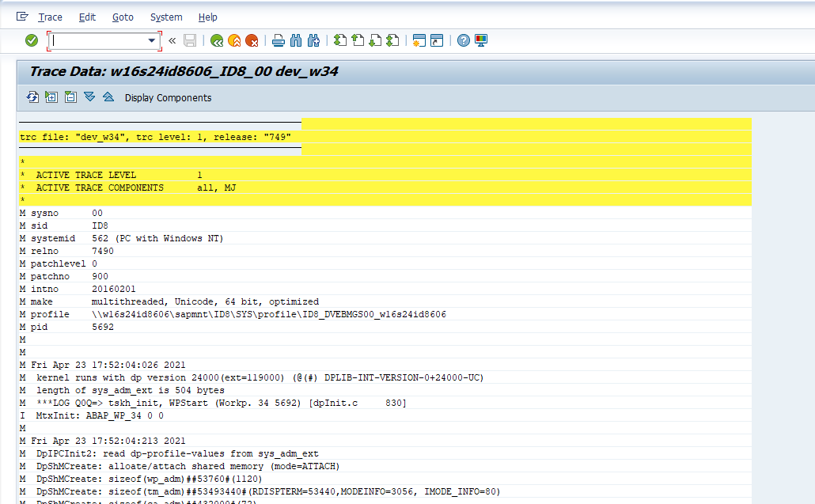This screenshot has height=504, width=815.
Task: Jump down with the double down-arrows icon
Action: (x=89, y=97)
